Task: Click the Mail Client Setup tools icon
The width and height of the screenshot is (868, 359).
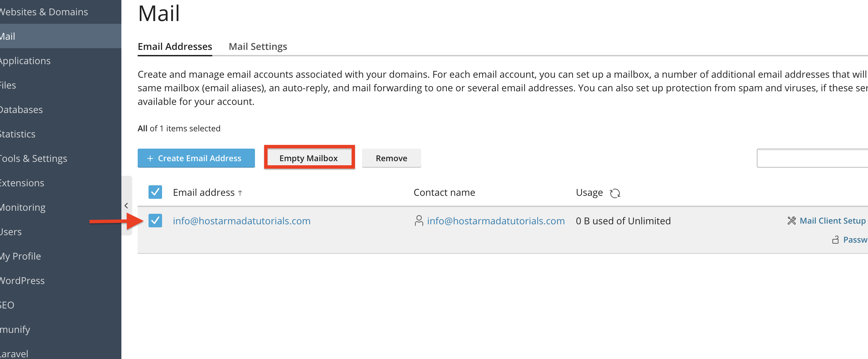Action: (791, 221)
